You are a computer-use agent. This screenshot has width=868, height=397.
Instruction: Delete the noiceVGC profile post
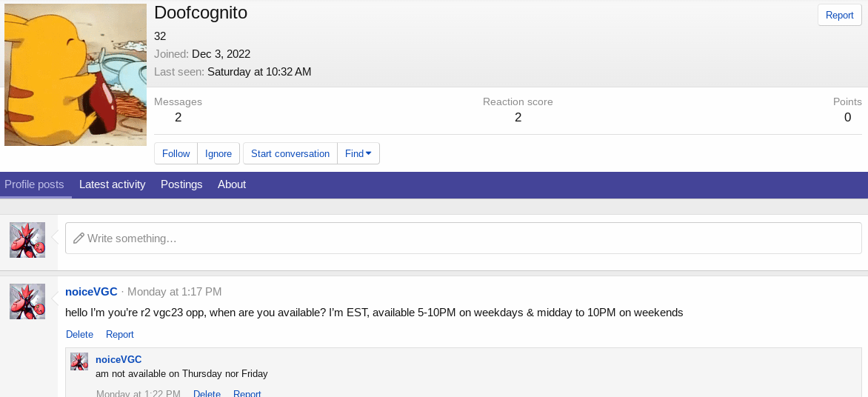[x=79, y=335]
